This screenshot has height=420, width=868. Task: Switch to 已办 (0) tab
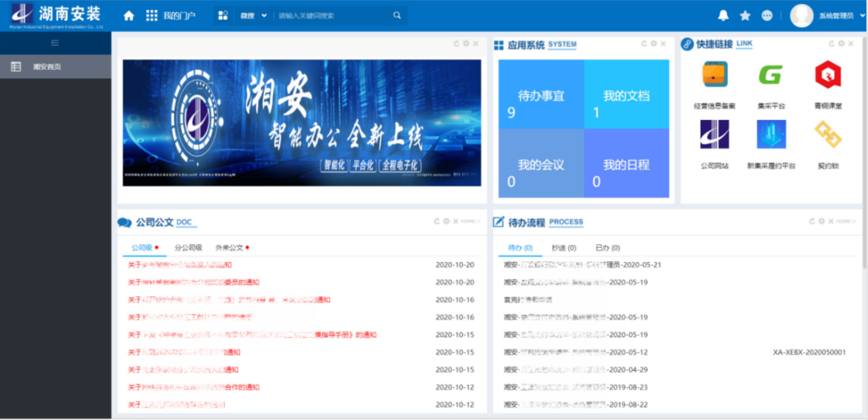(607, 247)
